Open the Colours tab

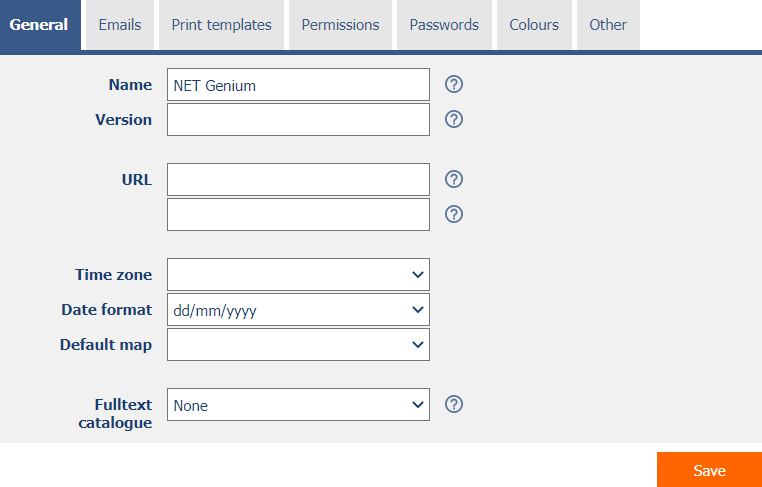[x=534, y=25]
